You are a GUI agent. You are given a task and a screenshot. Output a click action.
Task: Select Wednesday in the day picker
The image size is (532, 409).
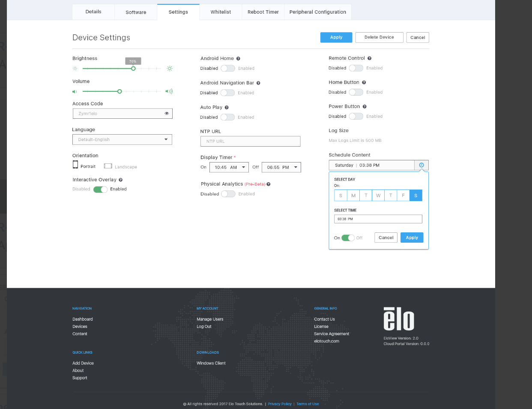(378, 195)
